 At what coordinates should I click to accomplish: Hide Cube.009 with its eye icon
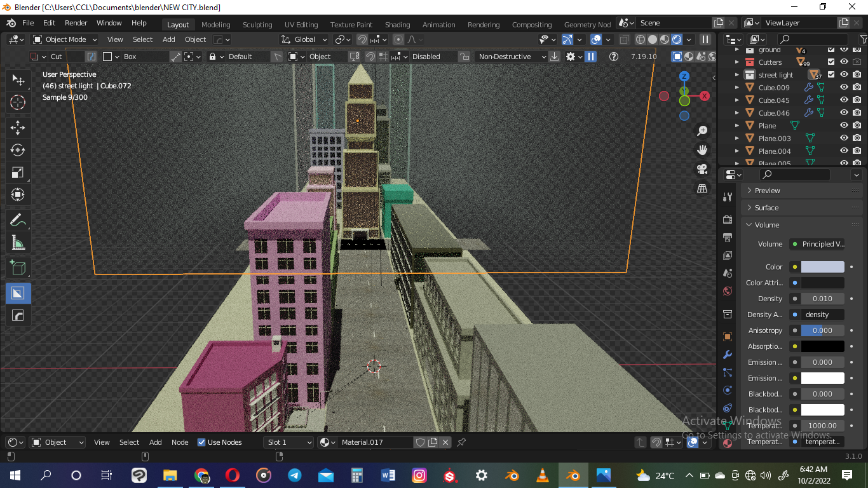click(844, 88)
